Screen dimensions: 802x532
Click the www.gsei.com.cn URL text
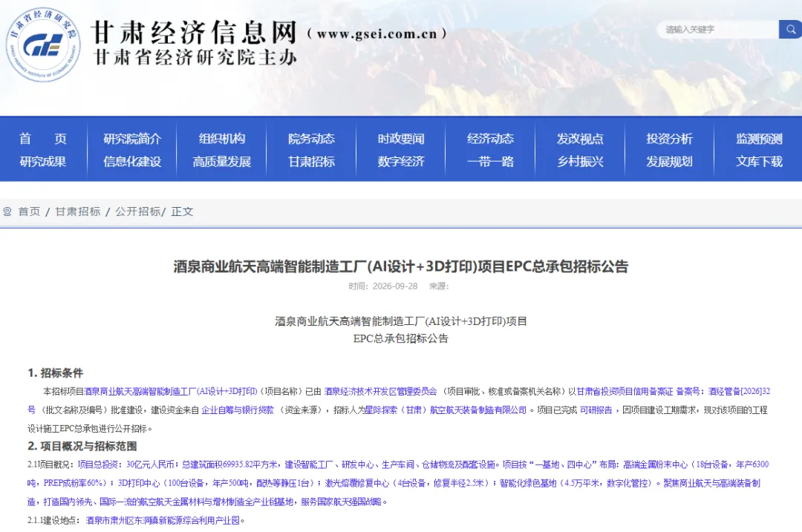point(377,34)
